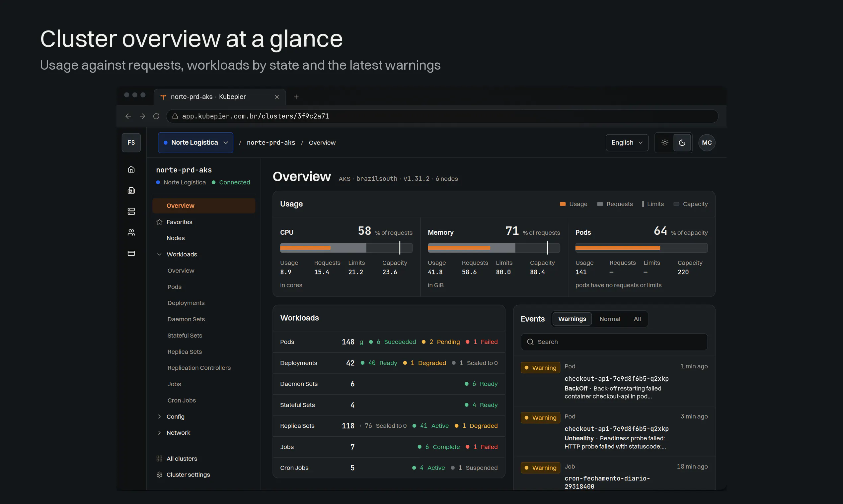Toggle the Requests legend item
The image size is (843, 504).
point(615,204)
